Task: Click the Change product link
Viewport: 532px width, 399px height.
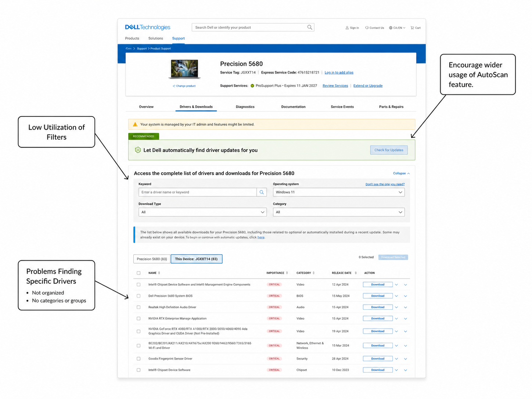Action: [184, 86]
